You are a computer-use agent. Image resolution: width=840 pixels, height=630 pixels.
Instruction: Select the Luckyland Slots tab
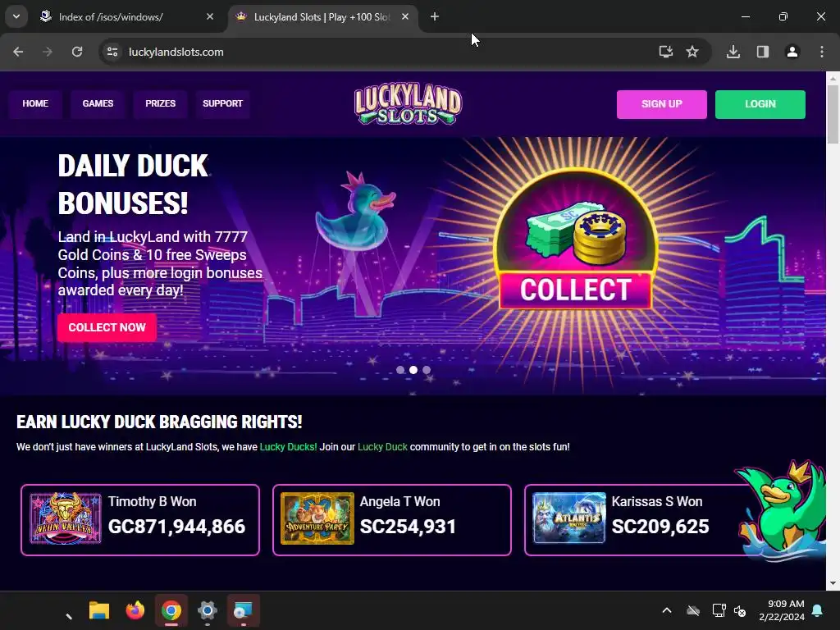(x=322, y=17)
